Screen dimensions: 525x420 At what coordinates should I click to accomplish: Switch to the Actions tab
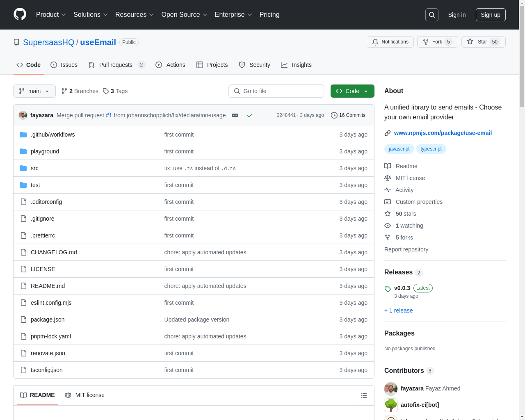(170, 65)
